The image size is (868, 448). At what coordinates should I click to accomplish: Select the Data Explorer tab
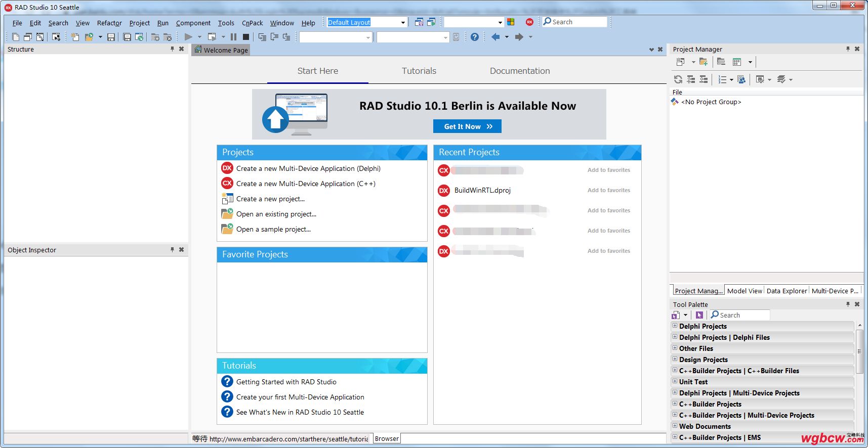[787, 291]
